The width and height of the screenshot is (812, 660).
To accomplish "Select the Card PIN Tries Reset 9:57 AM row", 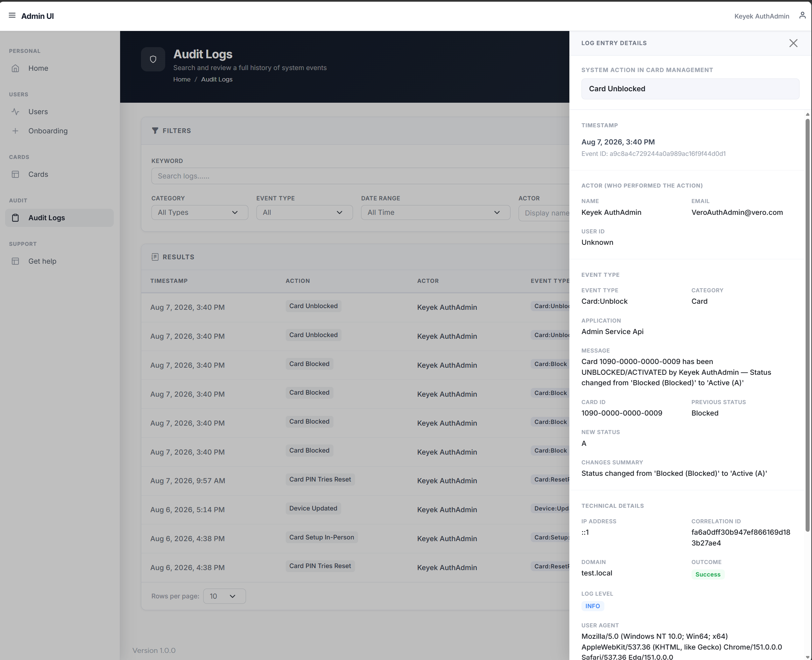I will 355,481.
